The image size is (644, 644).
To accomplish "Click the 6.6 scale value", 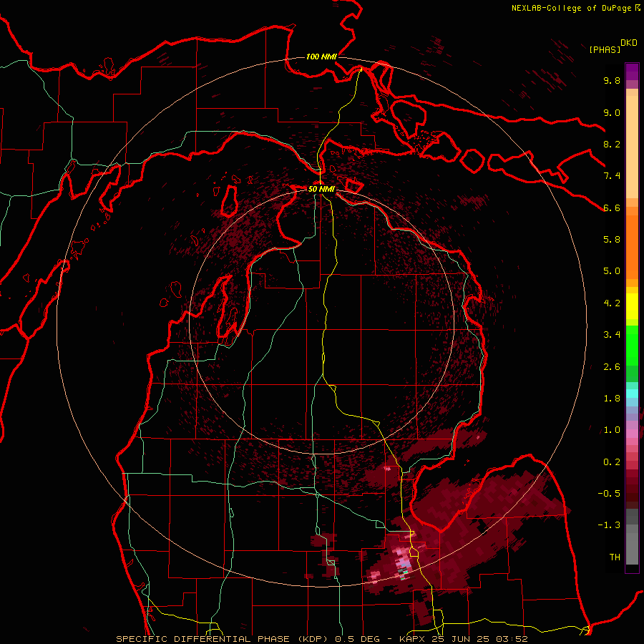I will tap(612, 208).
